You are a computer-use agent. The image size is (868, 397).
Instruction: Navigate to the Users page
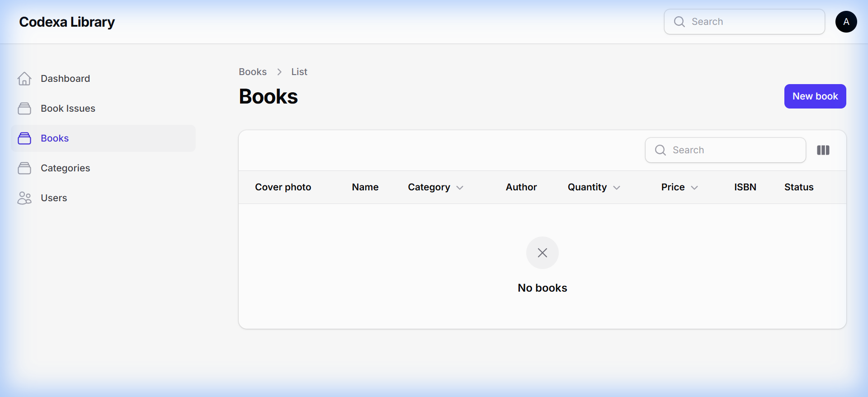(x=54, y=198)
